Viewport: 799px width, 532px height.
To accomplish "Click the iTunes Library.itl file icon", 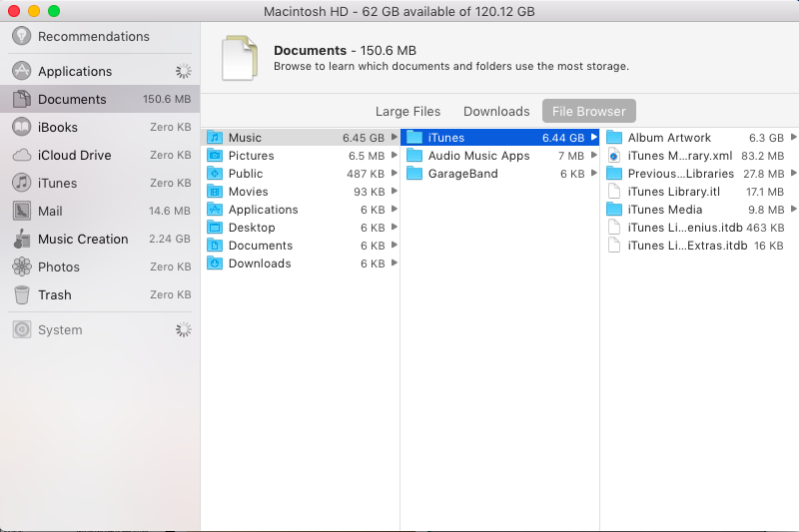I will (x=614, y=192).
